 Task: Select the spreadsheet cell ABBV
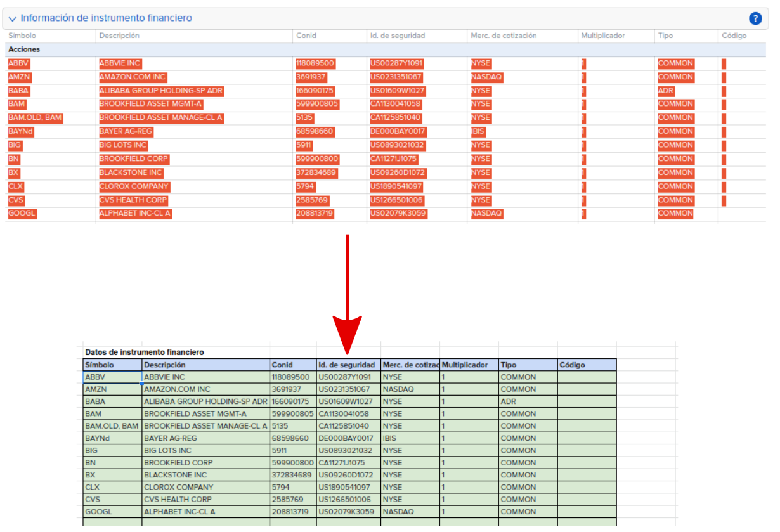(x=112, y=377)
